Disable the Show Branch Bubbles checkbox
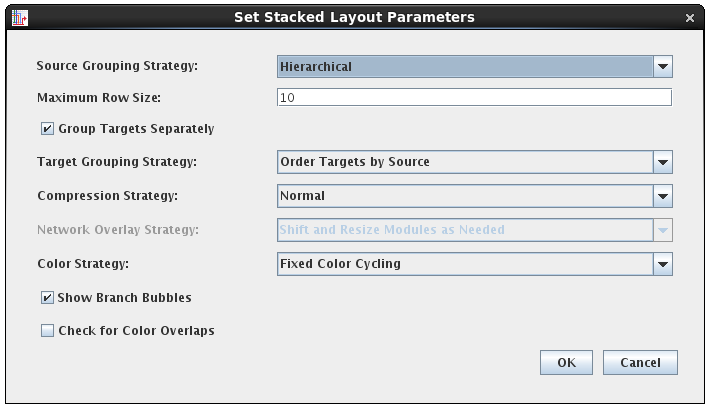Image resolution: width=710 pixels, height=410 pixels. (x=47, y=298)
